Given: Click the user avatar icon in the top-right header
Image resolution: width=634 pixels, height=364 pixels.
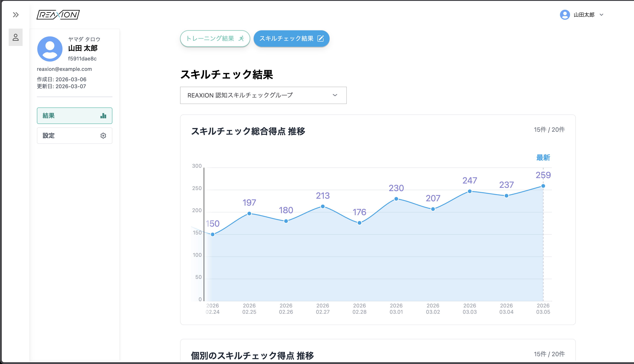Looking at the screenshot, I should pyautogui.click(x=565, y=15).
